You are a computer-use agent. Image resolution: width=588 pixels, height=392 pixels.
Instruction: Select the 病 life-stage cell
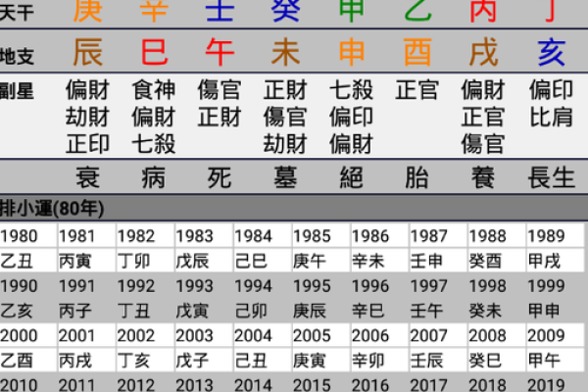154,177
